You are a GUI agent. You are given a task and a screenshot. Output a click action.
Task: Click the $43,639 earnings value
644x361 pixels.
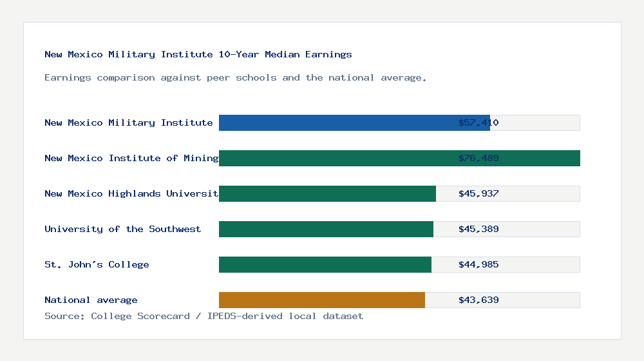pyautogui.click(x=478, y=300)
